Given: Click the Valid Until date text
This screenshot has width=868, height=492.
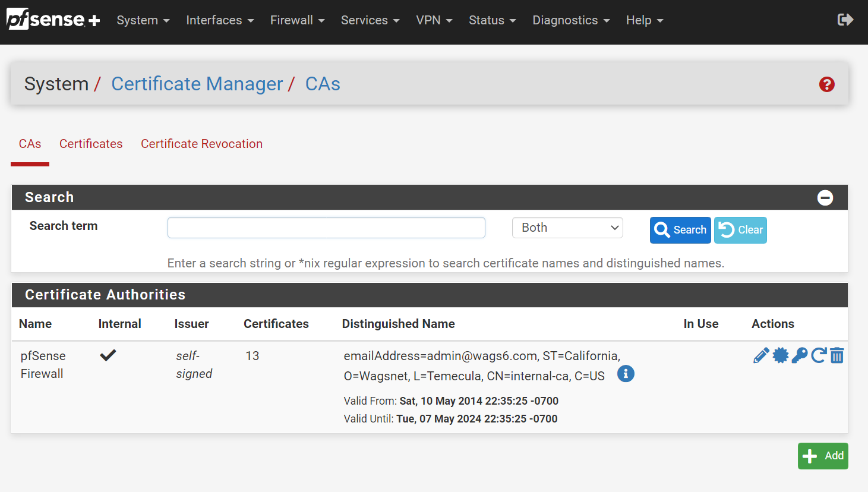Looking at the screenshot, I should (x=450, y=419).
